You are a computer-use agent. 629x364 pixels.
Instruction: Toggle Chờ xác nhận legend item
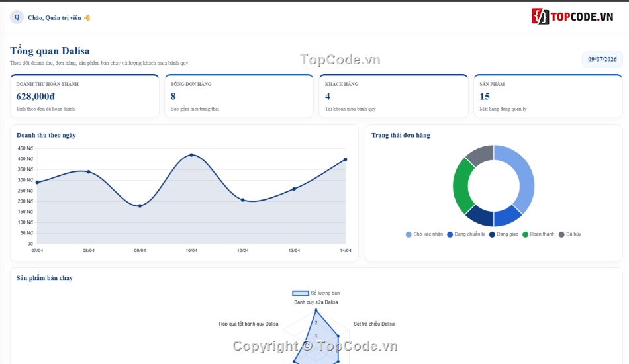click(x=424, y=234)
